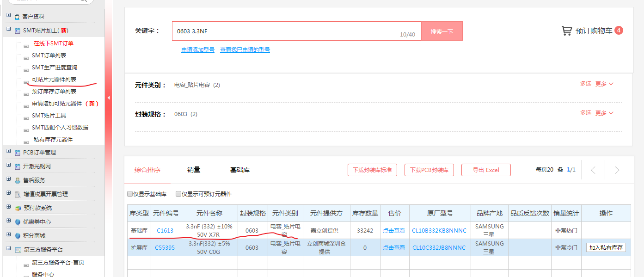Click the PCB订单管理 category icon
This screenshot has height=277, width=644.
[17, 153]
